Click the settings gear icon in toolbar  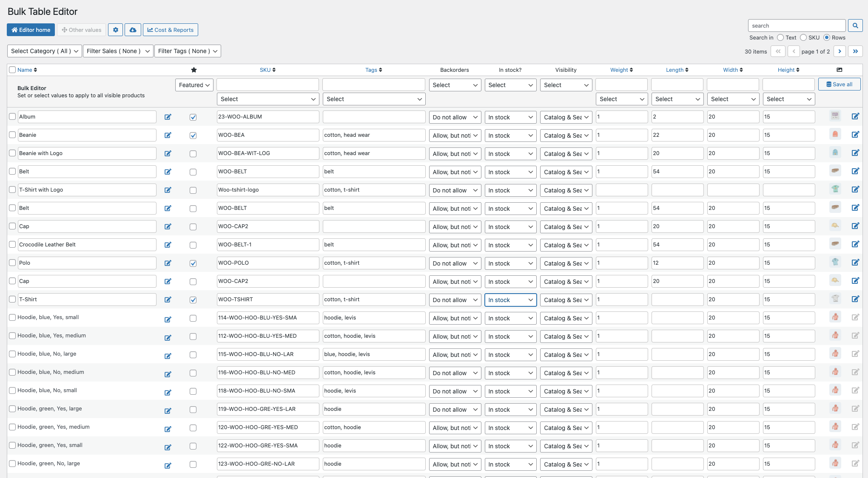[x=115, y=29]
